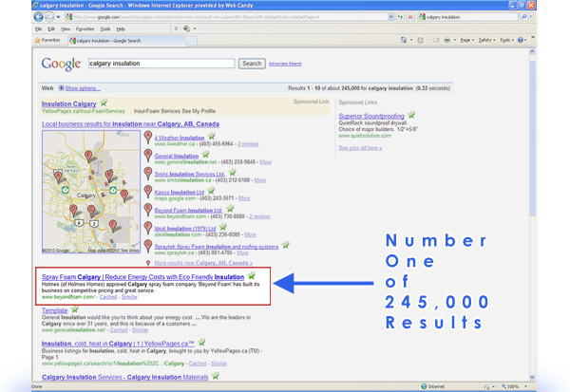Click map marker D beside Kasco Insulation Ltd

click(147, 192)
